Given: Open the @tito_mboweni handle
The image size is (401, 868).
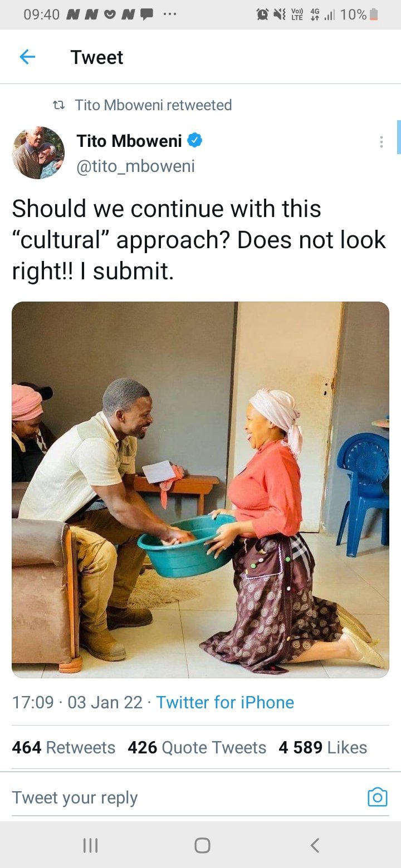Looking at the screenshot, I should click(136, 166).
